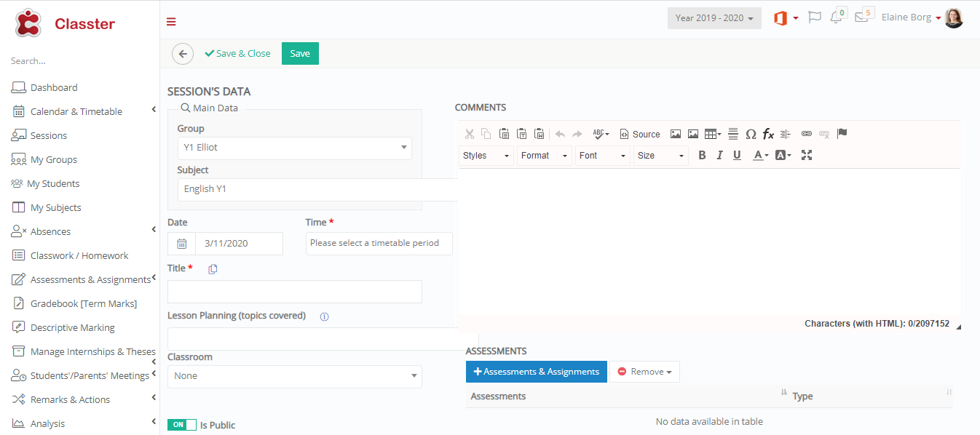
Task: Click the Lesson Planning input field
Action: [x=323, y=339]
